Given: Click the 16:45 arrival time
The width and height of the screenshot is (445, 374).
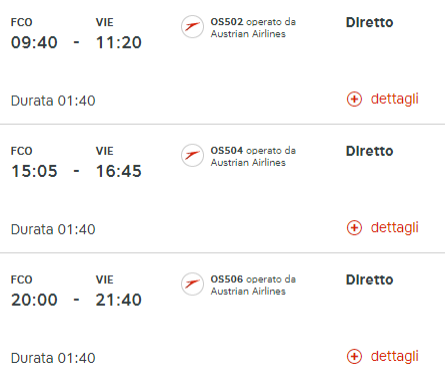Looking at the screenshot, I should pos(119,171).
